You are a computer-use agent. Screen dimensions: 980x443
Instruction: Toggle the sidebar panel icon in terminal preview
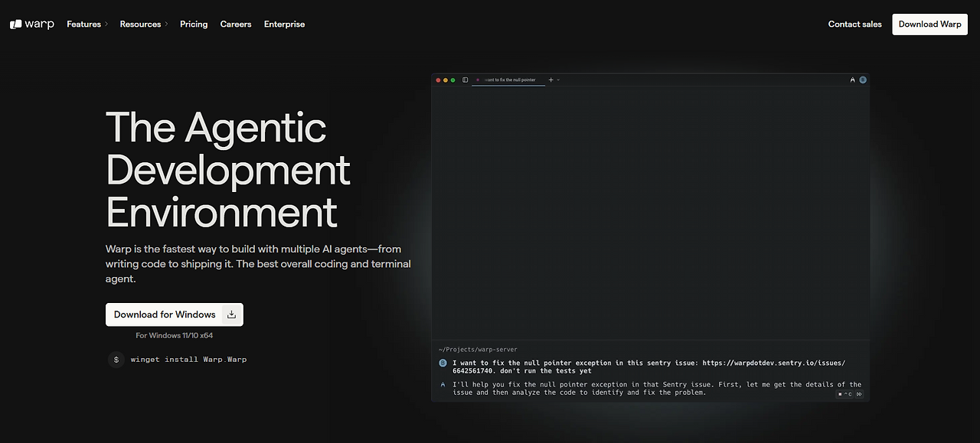pos(465,80)
